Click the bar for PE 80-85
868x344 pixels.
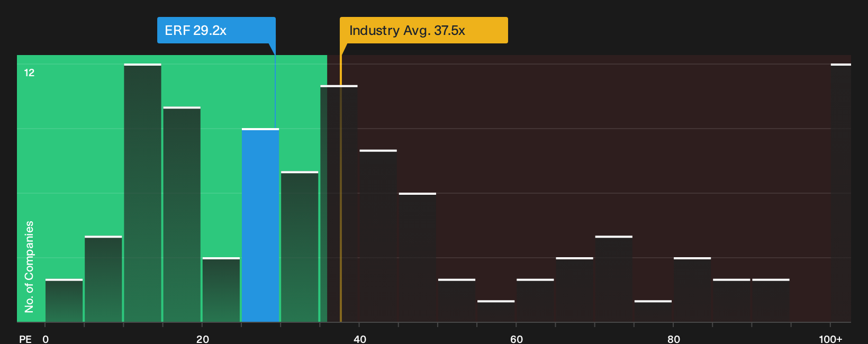point(692,289)
